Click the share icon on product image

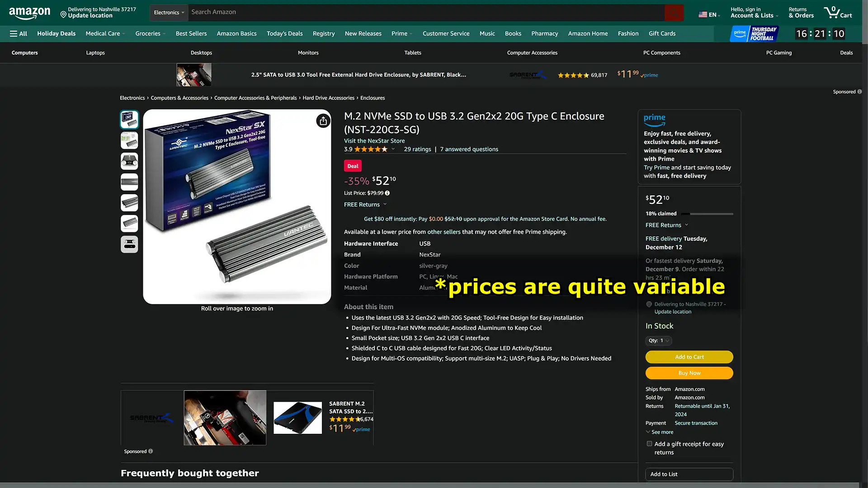pos(323,121)
